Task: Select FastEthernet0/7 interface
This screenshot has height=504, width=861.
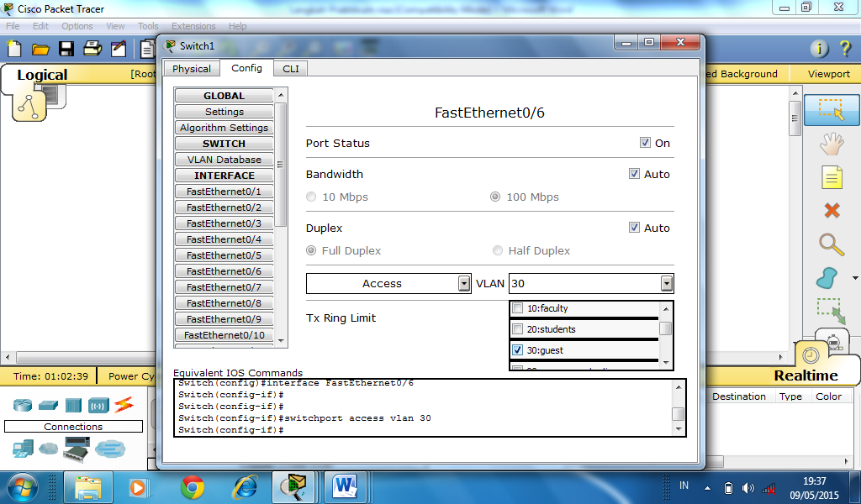Action: pyautogui.click(x=224, y=286)
